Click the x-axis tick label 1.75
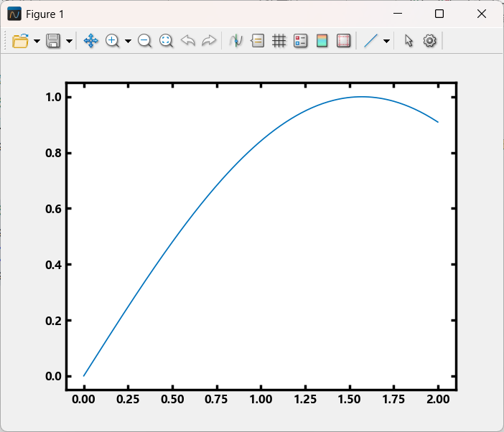This screenshot has height=432, width=504. click(393, 399)
